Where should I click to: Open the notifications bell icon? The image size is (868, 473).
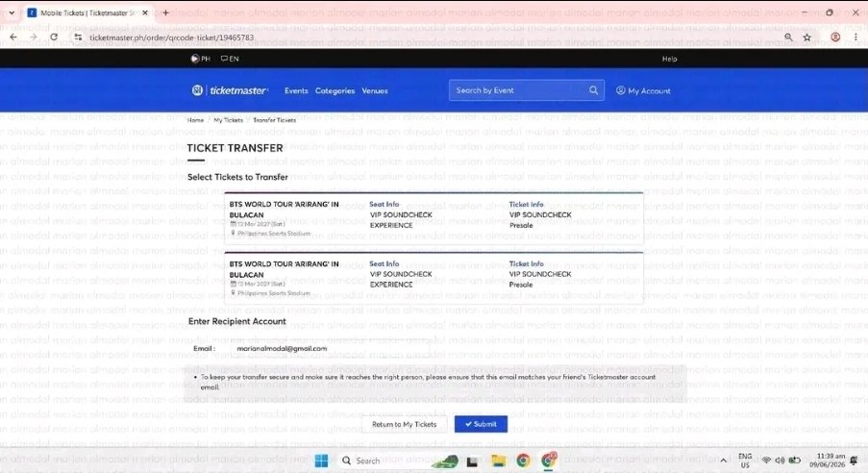point(855,461)
